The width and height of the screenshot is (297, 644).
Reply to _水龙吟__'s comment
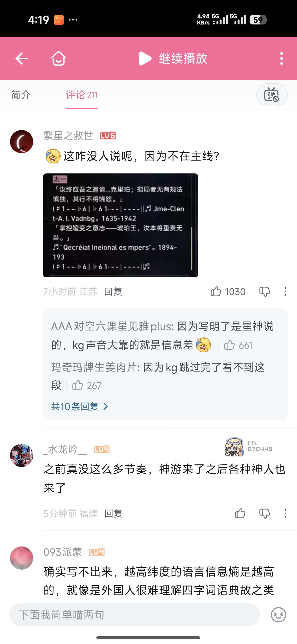coord(114,513)
